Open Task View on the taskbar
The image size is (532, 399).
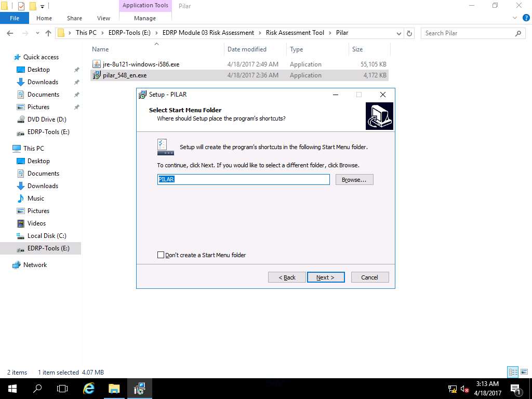pos(62,389)
